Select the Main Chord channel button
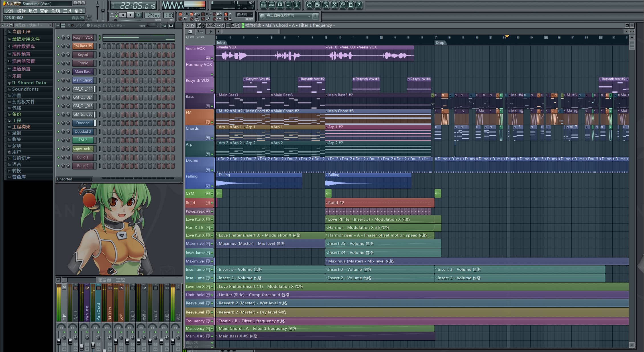This screenshot has width=644, height=352. [x=83, y=80]
